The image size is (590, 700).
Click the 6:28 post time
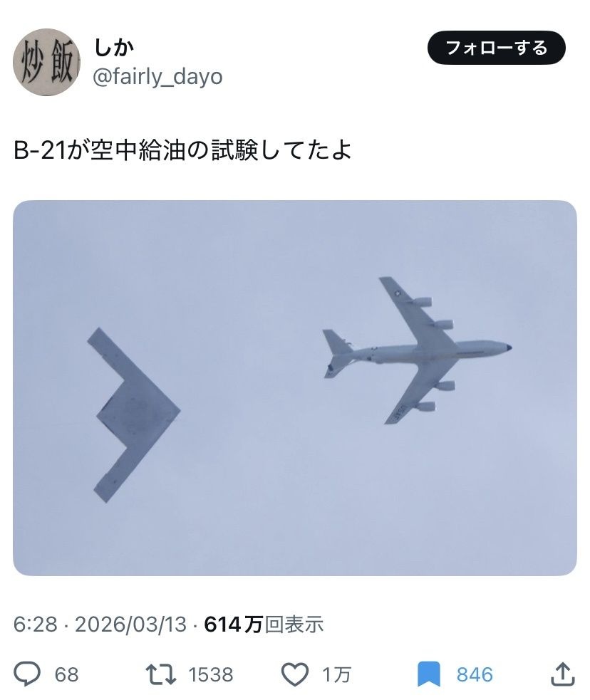pyautogui.click(x=36, y=624)
